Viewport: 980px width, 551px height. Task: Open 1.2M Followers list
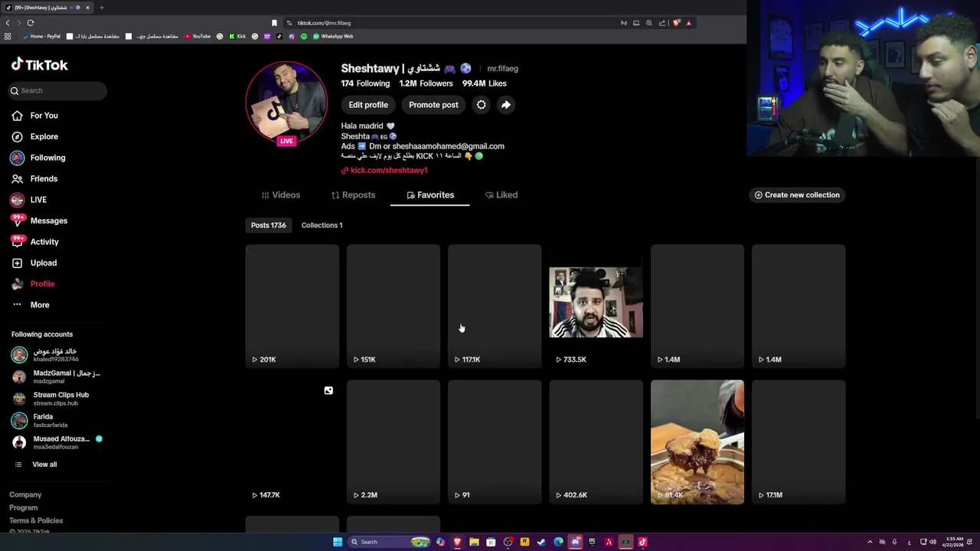pos(426,83)
